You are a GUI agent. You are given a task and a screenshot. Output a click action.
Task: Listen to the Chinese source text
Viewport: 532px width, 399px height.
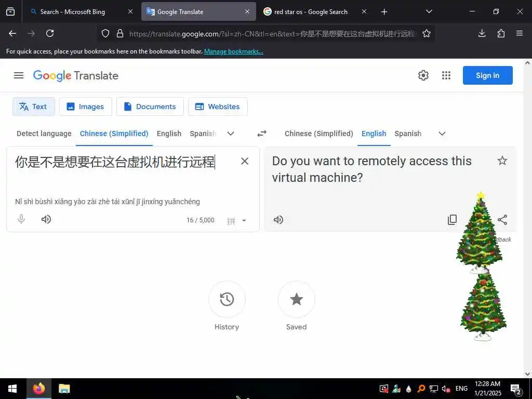tap(46, 219)
